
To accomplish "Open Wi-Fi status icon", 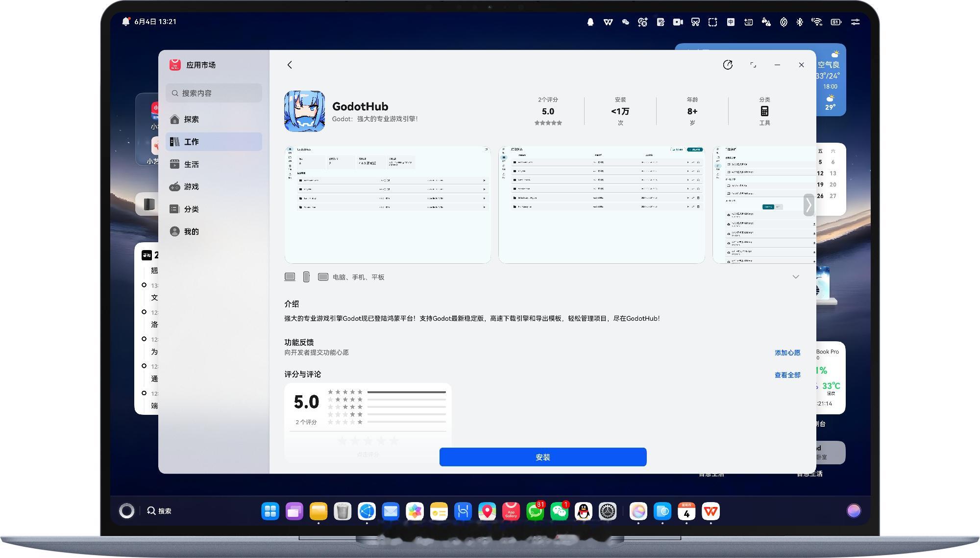I will [x=817, y=22].
